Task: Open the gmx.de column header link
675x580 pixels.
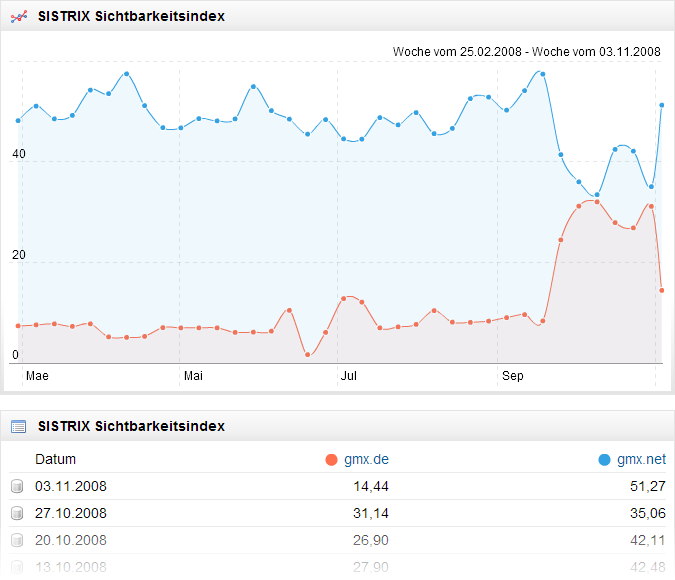Action: point(365,460)
